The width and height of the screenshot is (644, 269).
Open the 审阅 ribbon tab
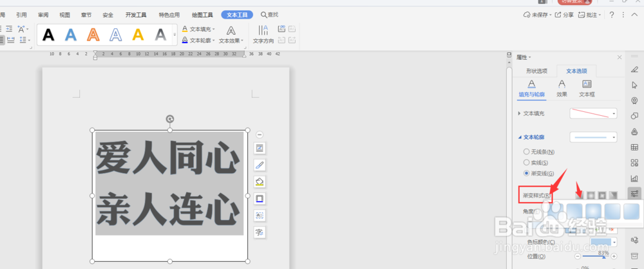pyautogui.click(x=43, y=15)
